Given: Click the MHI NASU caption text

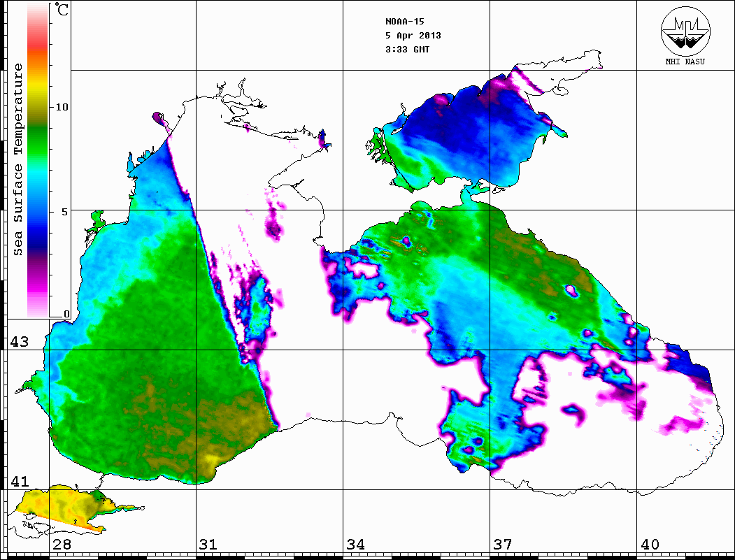Looking at the screenshot, I should (685, 62).
